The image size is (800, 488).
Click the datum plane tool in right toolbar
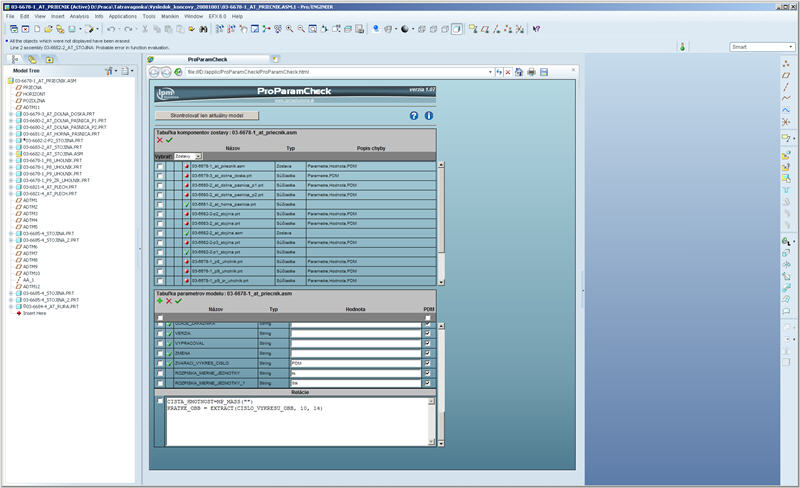coord(786,75)
